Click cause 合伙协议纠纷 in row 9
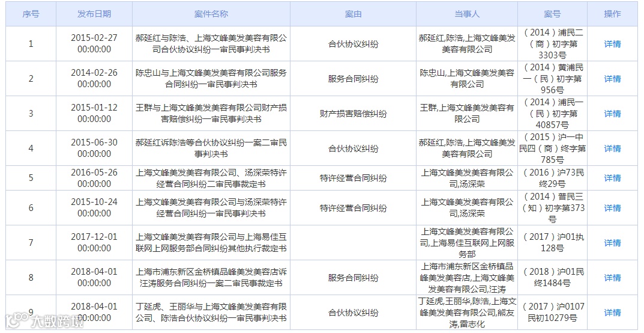The image size is (644, 333). [354, 313]
